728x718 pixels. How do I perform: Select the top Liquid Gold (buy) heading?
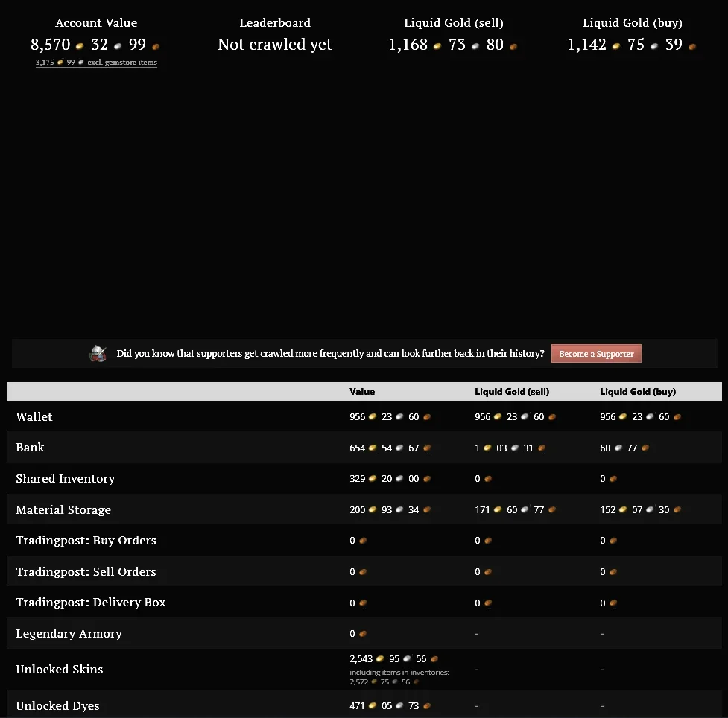633,23
